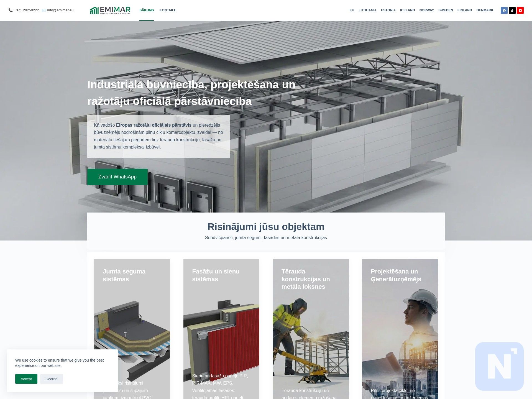Click the Risinājumi jūsu objektam heading

(266, 227)
